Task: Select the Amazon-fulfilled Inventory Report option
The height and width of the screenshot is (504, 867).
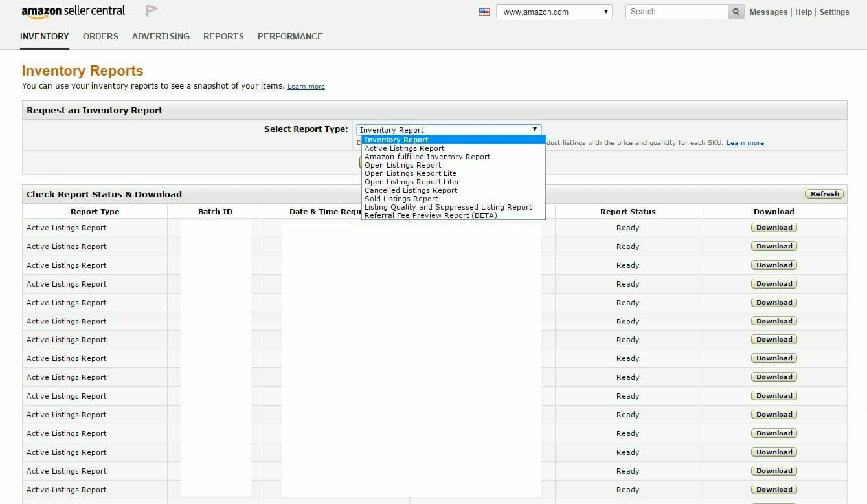Action: 427,156
